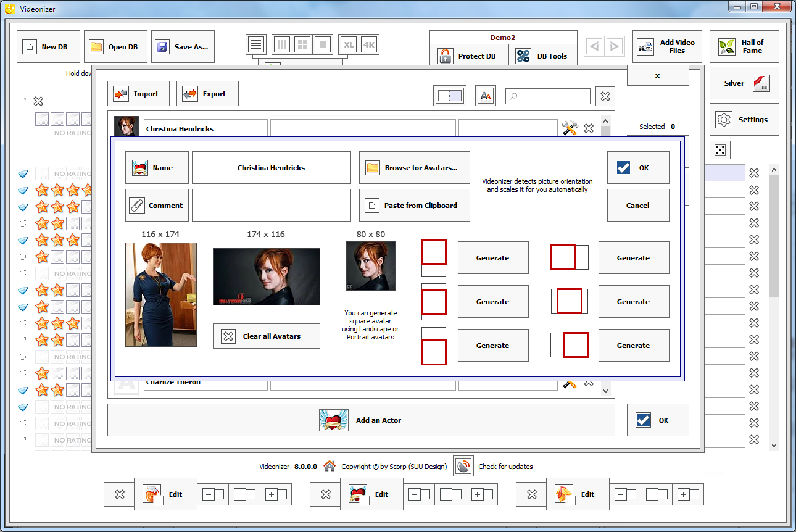Viewport: 796px width, 532px height.
Task: Close actors panel with small x button
Action: 658,75
